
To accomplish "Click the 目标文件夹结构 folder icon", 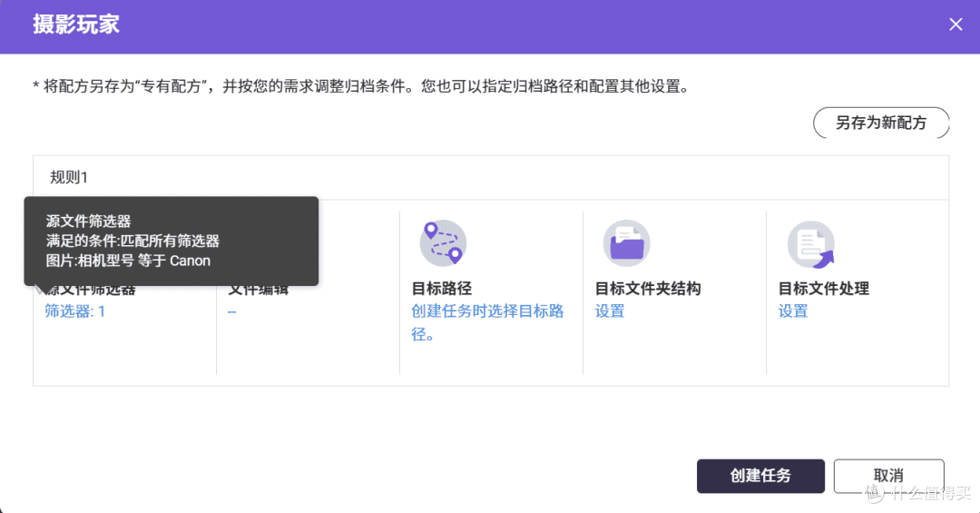I will pyautogui.click(x=626, y=243).
